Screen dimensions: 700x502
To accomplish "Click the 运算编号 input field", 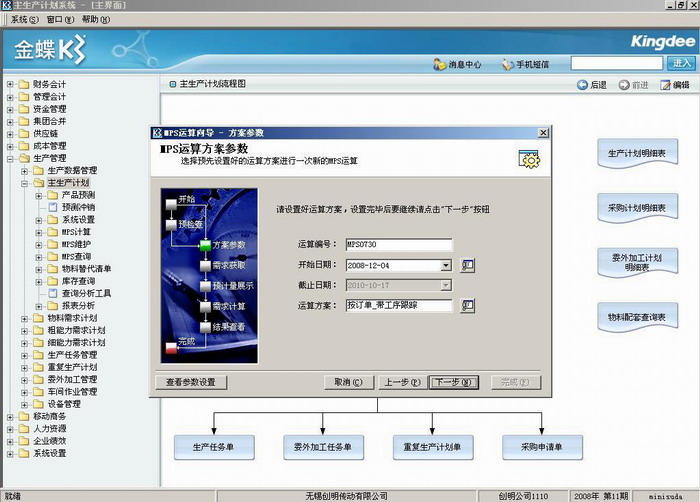I will pos(399,245).
